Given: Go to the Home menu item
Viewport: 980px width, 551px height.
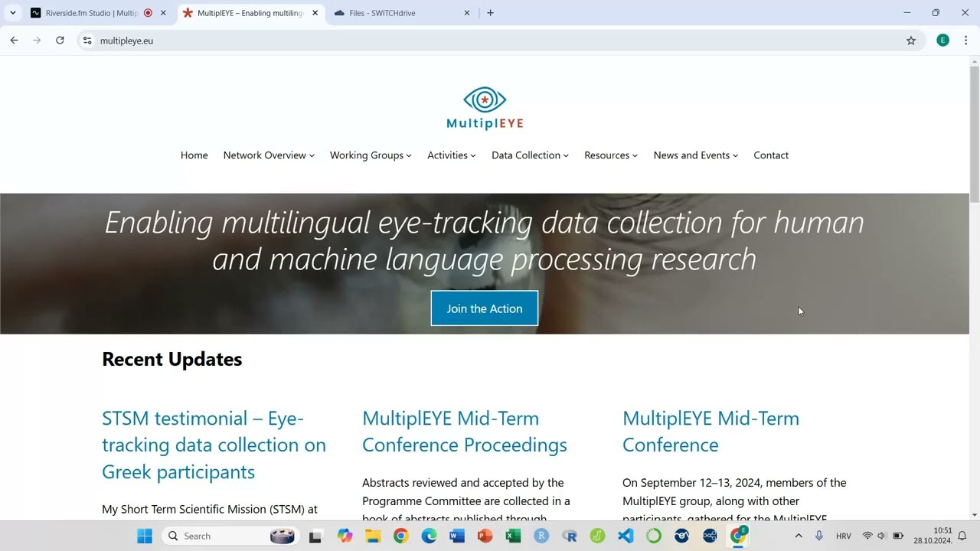Looking at the screenshot, I should pos(194,155).
